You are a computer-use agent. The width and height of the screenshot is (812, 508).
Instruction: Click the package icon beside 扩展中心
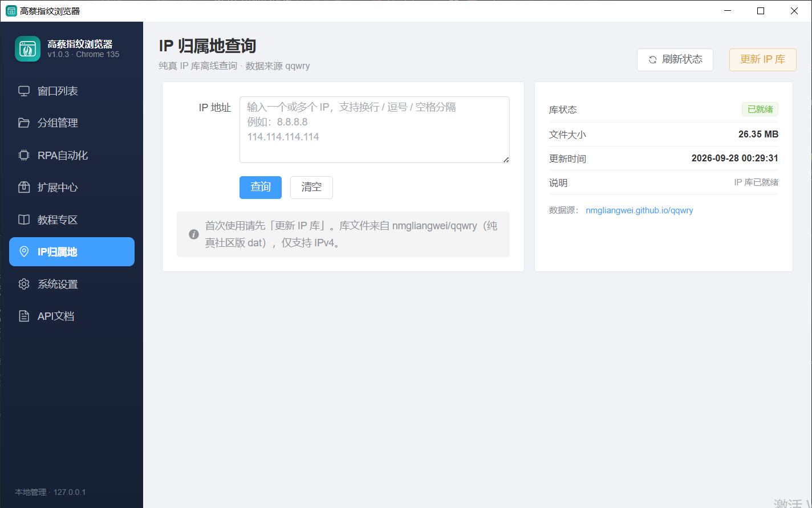point(24,187)
